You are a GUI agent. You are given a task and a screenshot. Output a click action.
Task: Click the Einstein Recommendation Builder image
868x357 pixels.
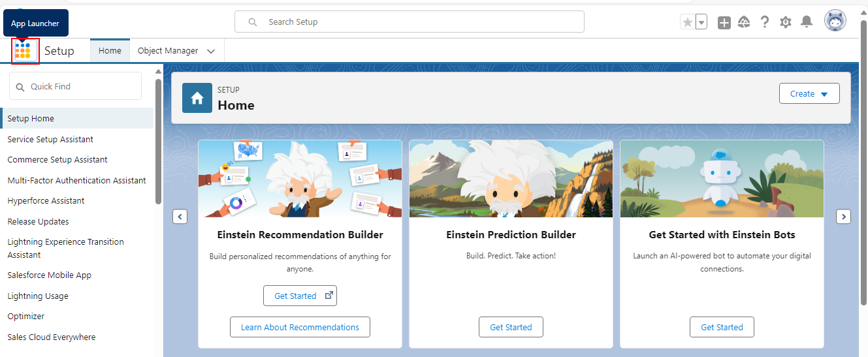[x=300, y=179]
